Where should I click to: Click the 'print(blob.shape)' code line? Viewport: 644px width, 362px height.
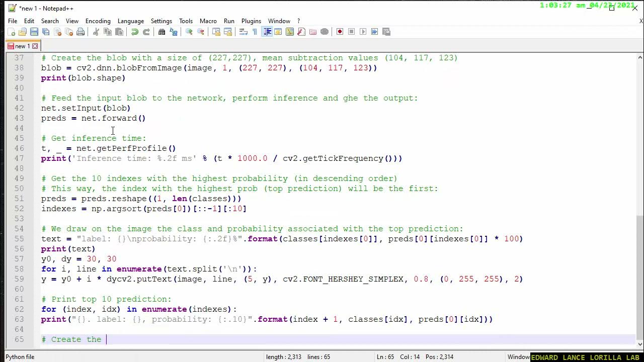tap(84, 78)
